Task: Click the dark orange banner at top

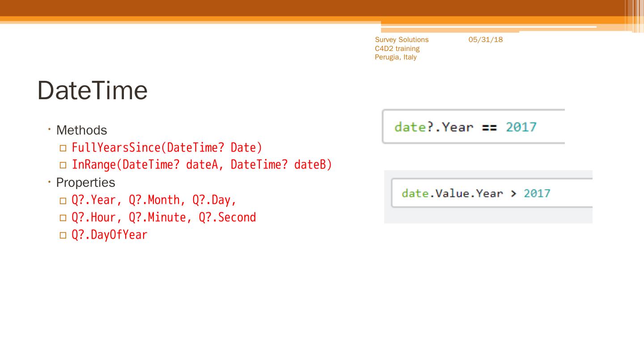Action: tap(313, 8)
